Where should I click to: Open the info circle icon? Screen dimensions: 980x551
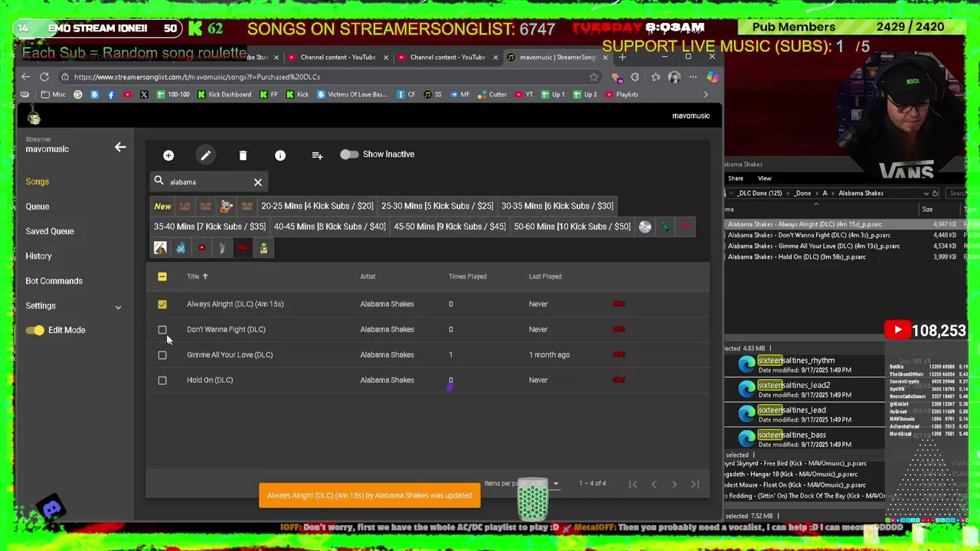(280, 155)
